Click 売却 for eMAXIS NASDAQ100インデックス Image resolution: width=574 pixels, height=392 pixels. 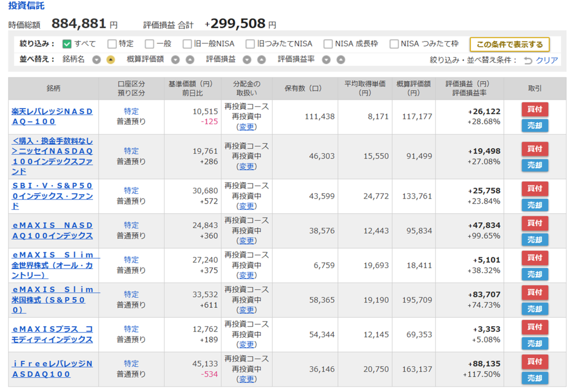coord(535,240)
